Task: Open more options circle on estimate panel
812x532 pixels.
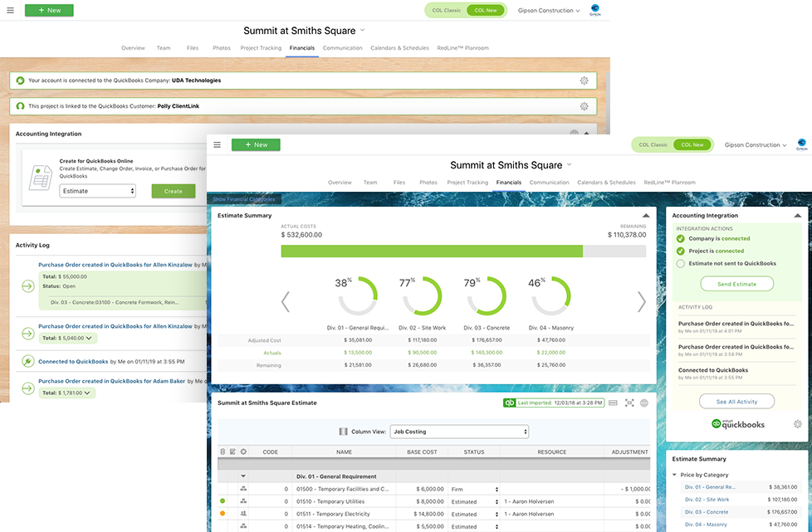Action: pos(644,403)
